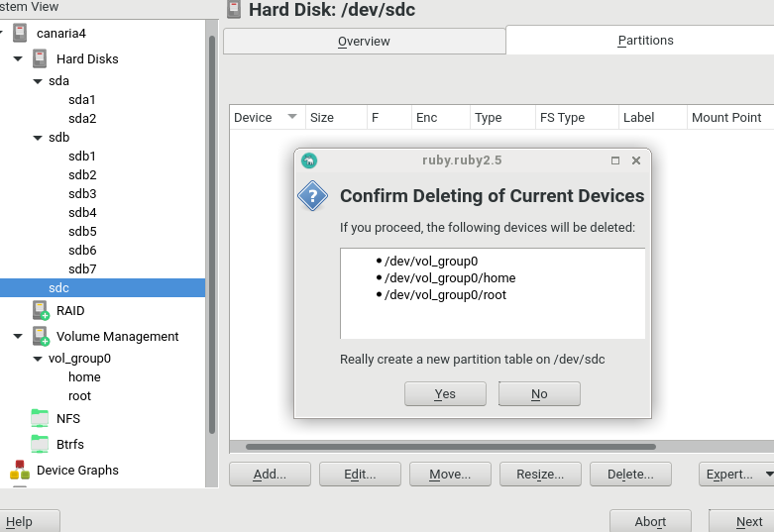This screenshot has width=774, height=532.
Task: Collapse the sdb disk tree node
Action: tap(38, 138)
